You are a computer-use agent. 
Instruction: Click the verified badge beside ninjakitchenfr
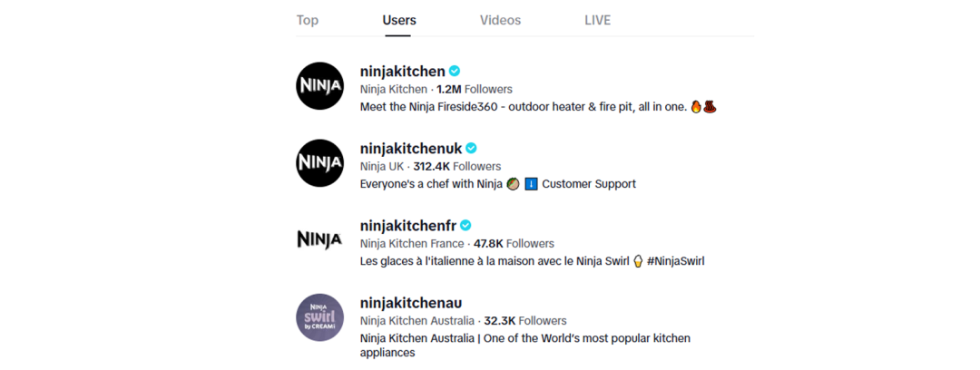pyautogui.click(x=465, y=225)
